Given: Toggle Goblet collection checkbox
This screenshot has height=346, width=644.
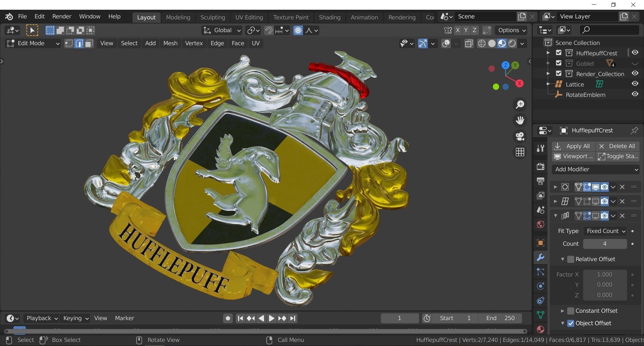Looking at the screenshot, I should (x=558, y=63).
